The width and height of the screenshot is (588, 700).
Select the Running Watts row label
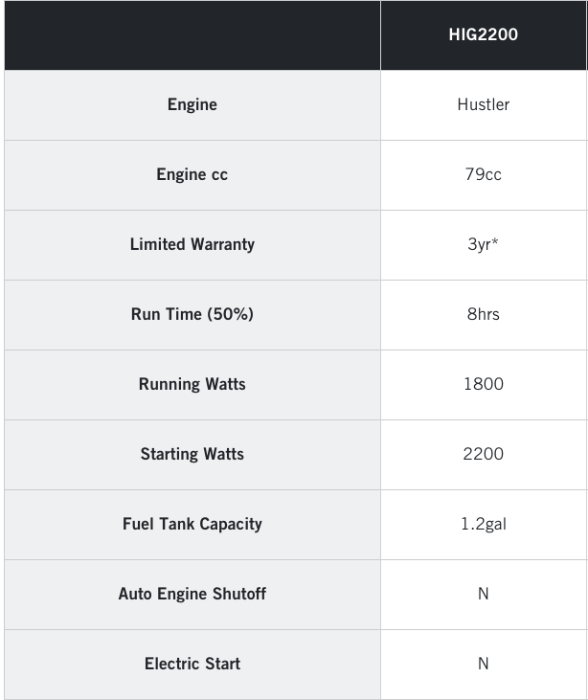[192, 384]
